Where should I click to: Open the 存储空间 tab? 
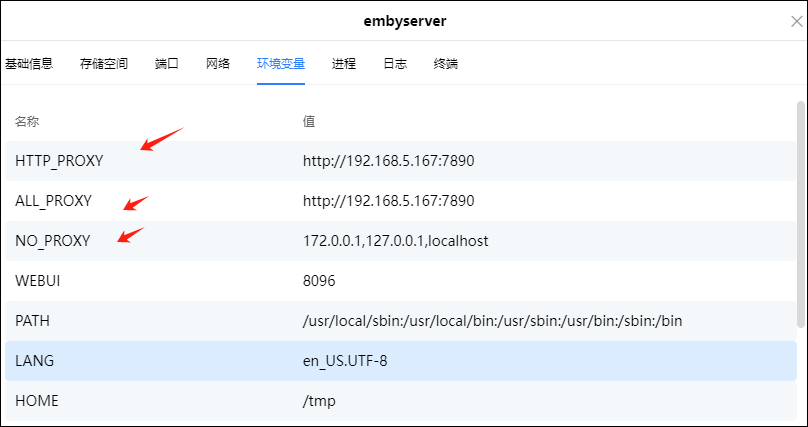point(104,64)
